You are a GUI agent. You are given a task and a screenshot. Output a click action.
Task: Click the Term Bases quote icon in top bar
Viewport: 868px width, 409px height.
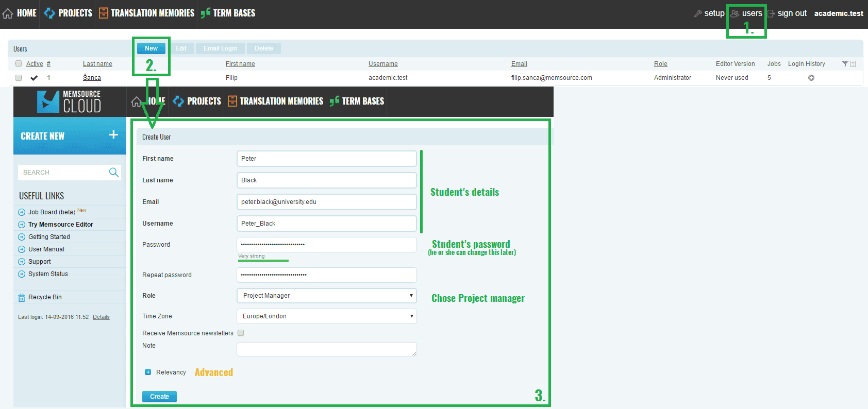(x=206, y=13)
